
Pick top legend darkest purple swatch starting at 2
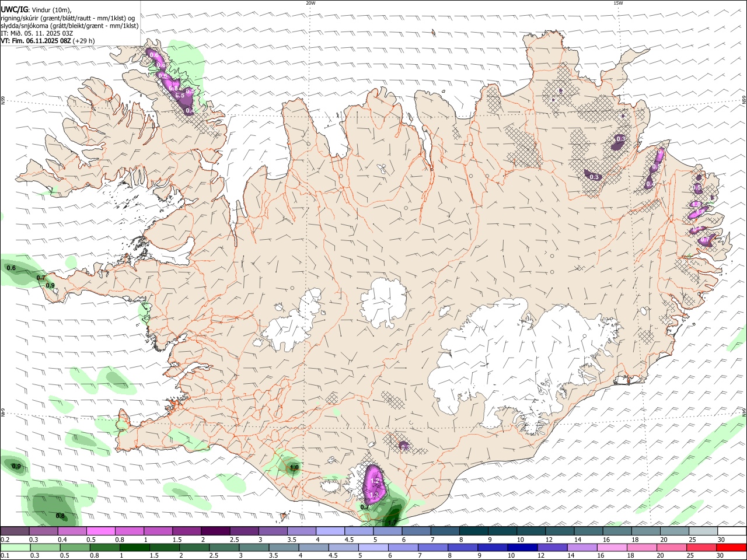[x=215, y=531]
